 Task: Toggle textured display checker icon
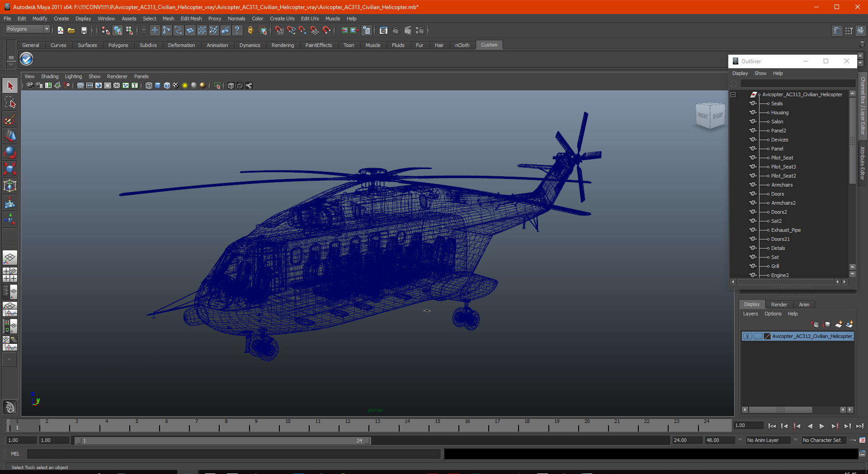(x=176, y=85)
